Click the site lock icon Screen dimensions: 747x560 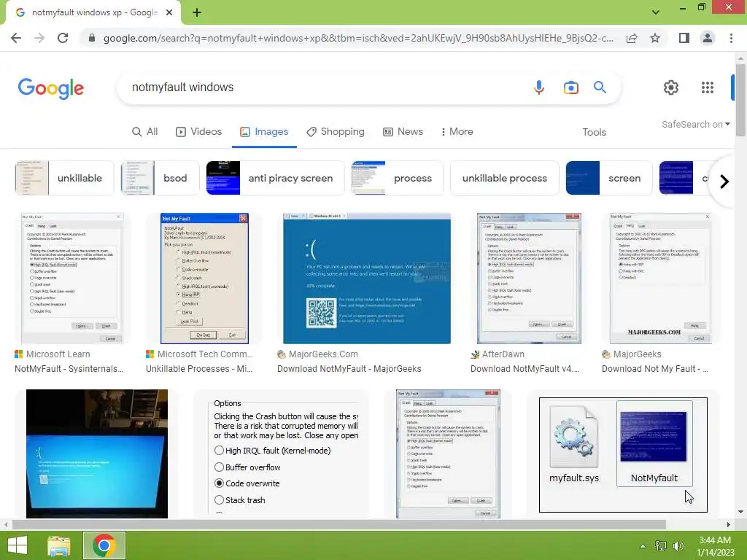coord(92,38)
